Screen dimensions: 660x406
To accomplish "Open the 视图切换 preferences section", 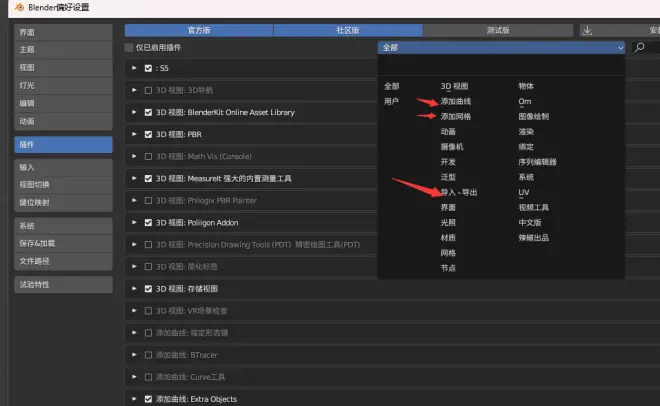I will click(64, 185).
